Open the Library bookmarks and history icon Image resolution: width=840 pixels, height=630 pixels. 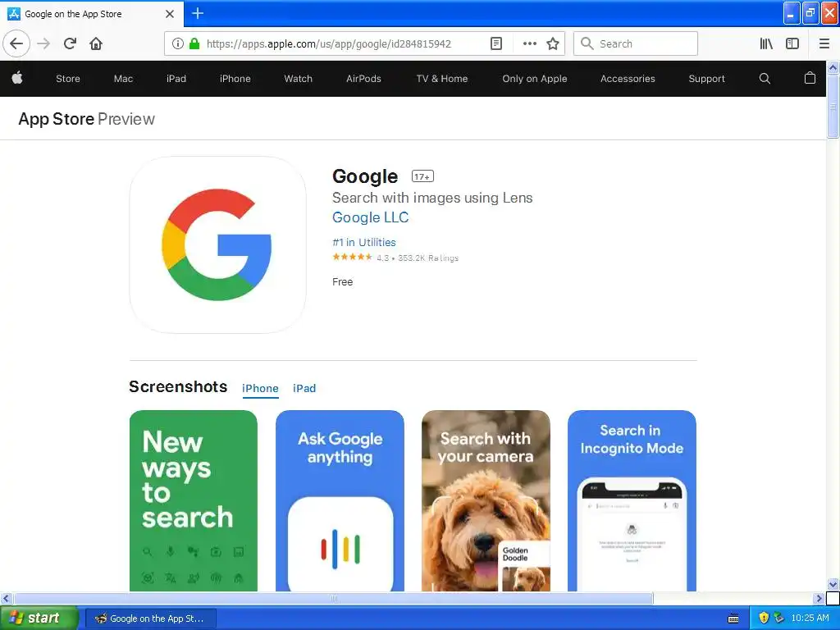click(x=766, y=43)
